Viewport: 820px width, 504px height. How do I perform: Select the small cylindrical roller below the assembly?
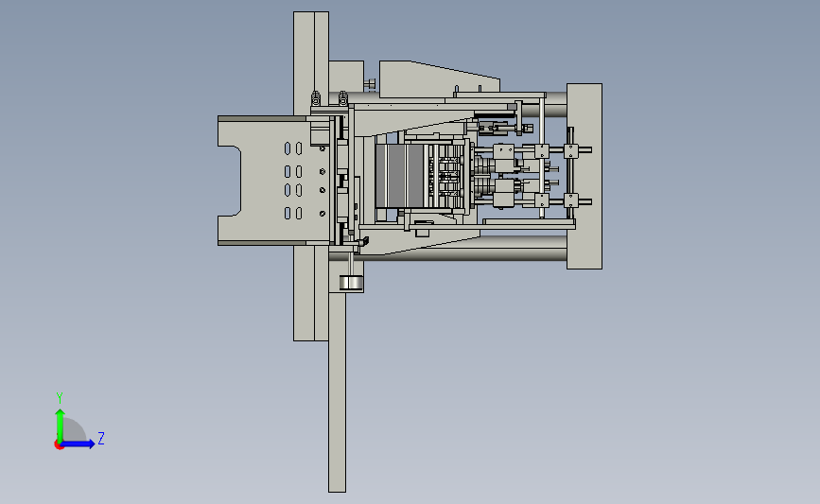point(351,283)
